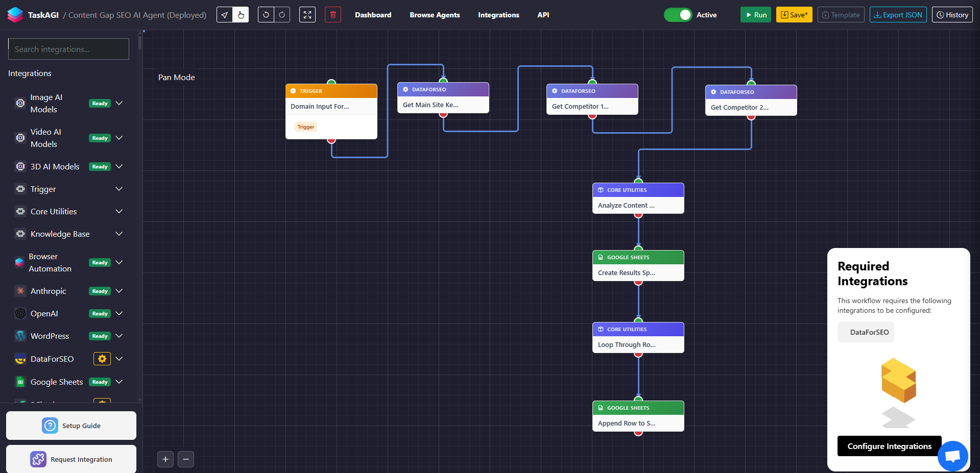980x473 pixels.
Task: Select the cursor/select tool in the toolbar
Action: point(225,15)
